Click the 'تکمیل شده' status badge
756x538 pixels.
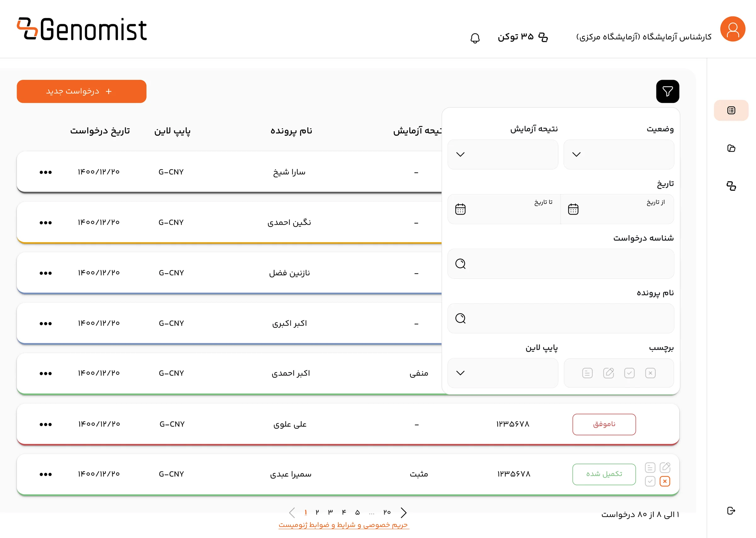pos(604,474)
